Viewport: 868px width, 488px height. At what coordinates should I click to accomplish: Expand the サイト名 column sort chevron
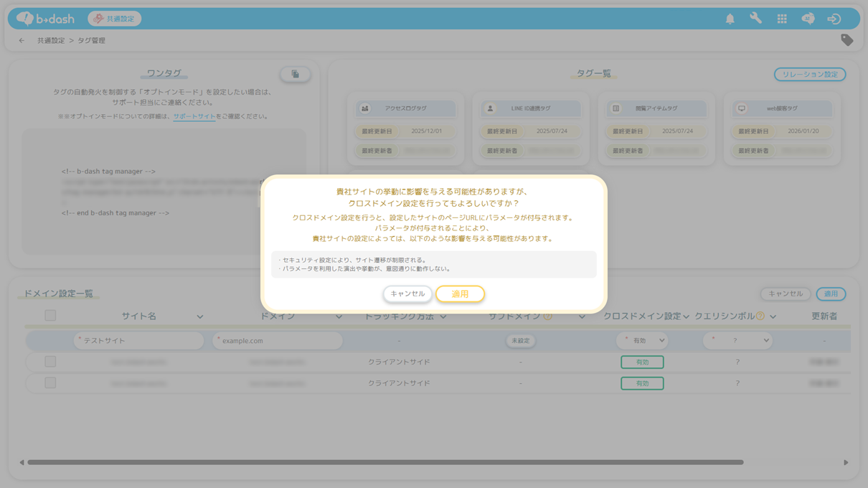200,316
